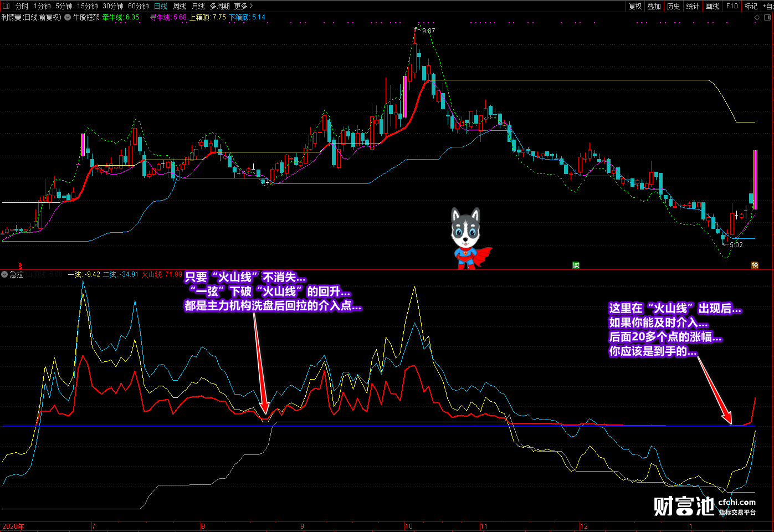Click the month 7 timeline marker
This screenshot has height=532, width=774.
[94, 526]
